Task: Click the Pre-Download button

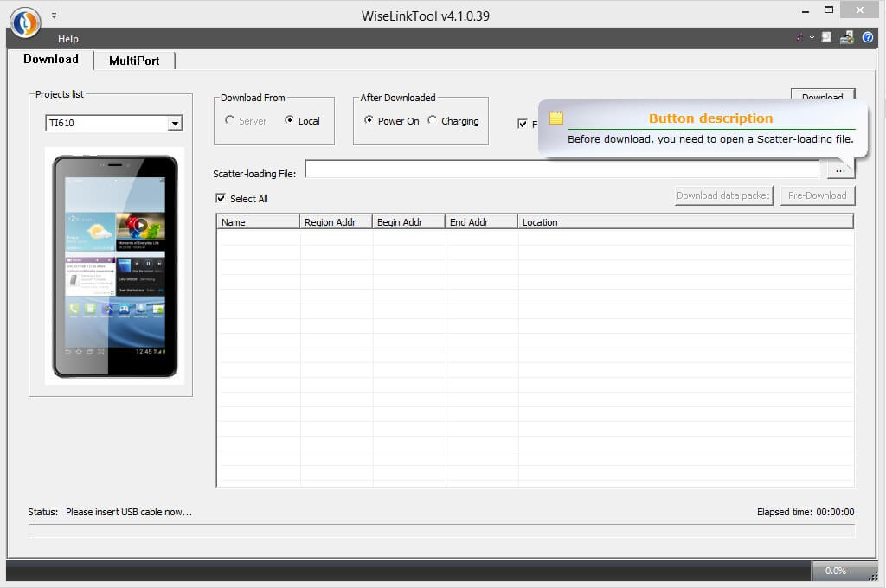Action: coord(817,195)
